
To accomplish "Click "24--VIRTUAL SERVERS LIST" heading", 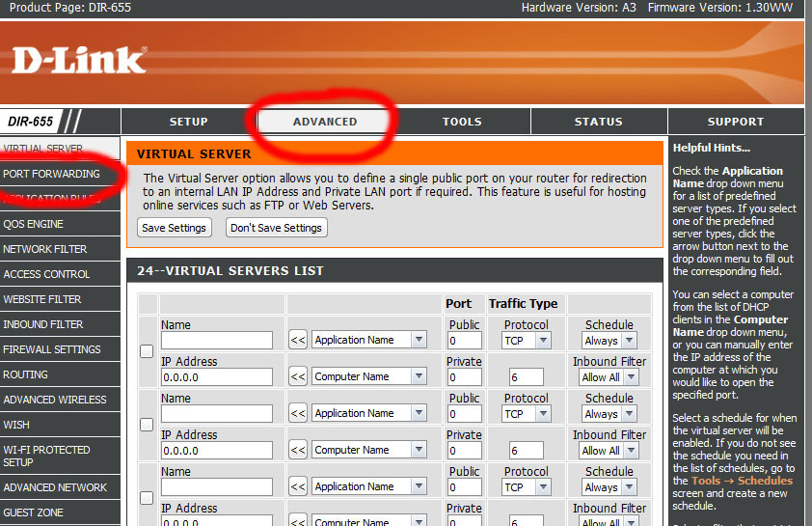I will [230, 271].
